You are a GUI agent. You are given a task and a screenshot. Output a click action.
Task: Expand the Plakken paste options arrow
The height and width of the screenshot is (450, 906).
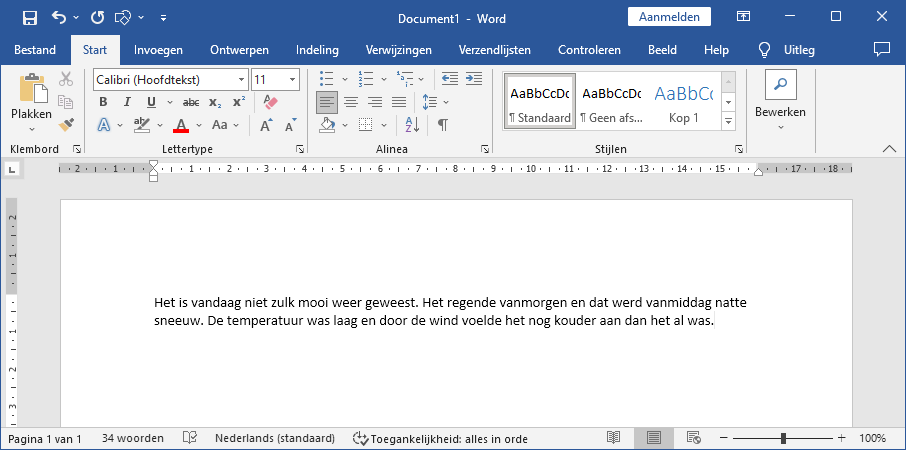click(x=31, y=128)
